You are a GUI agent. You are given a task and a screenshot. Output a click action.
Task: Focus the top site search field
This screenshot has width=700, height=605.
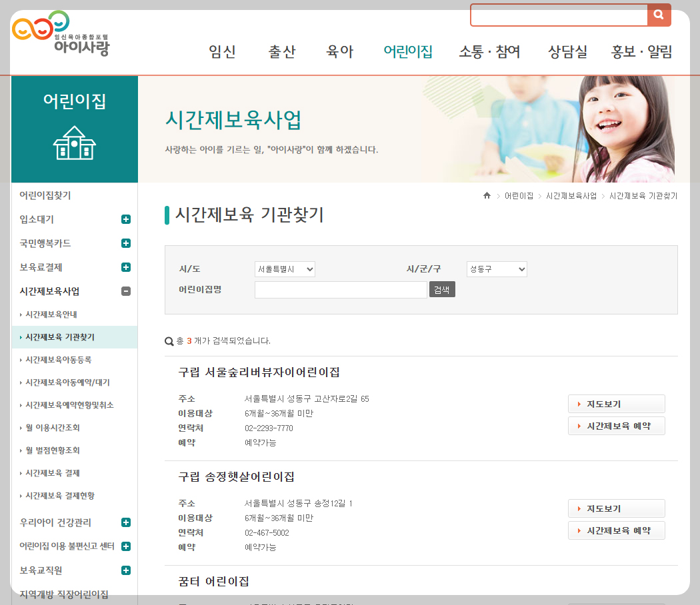(x=559, y=15)
